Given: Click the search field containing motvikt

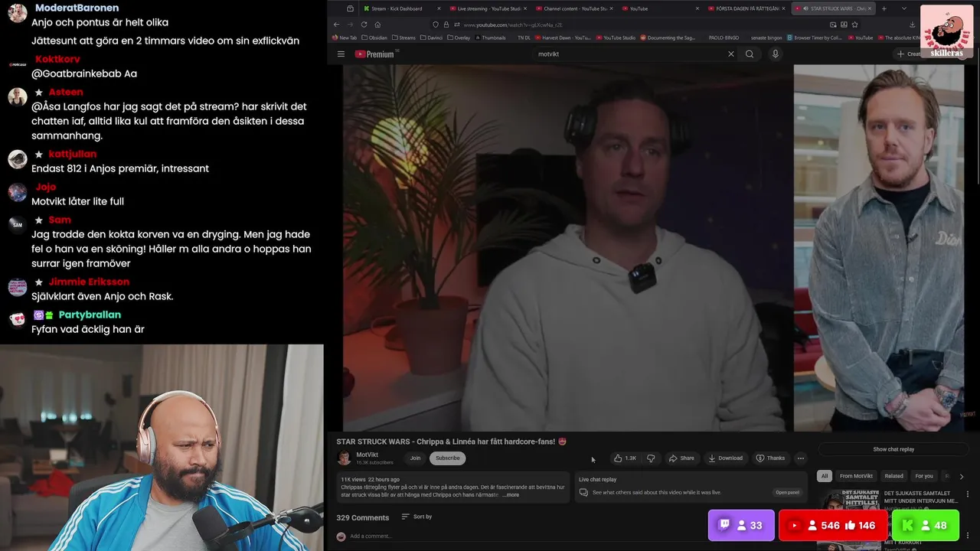Looking at the screenshot, I should click(632, 54).
